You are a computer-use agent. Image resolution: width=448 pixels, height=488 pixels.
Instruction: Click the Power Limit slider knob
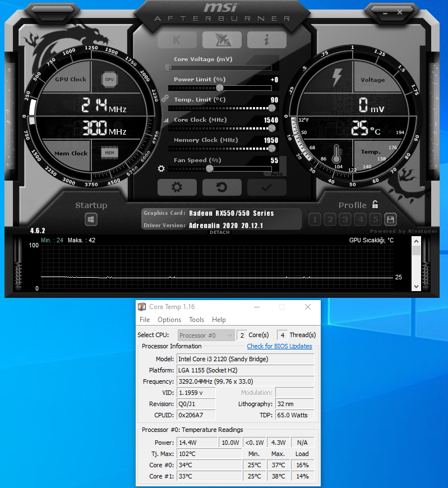pos(220,88)
